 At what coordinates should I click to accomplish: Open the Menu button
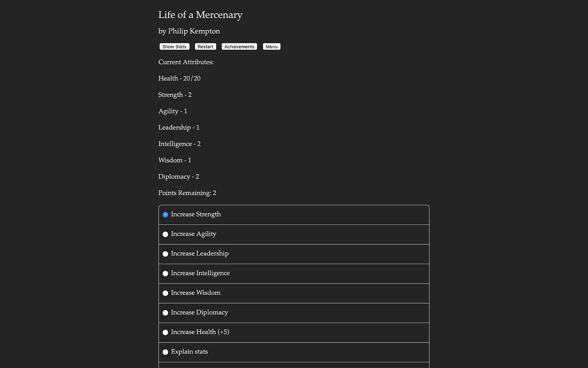[x=272, y=47]
